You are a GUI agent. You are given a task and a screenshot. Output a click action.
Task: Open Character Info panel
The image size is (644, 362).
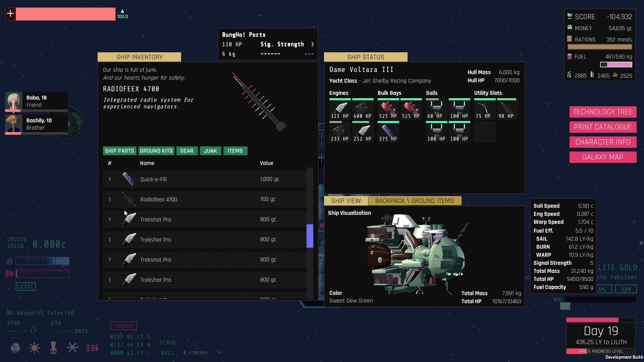point(602,141)
